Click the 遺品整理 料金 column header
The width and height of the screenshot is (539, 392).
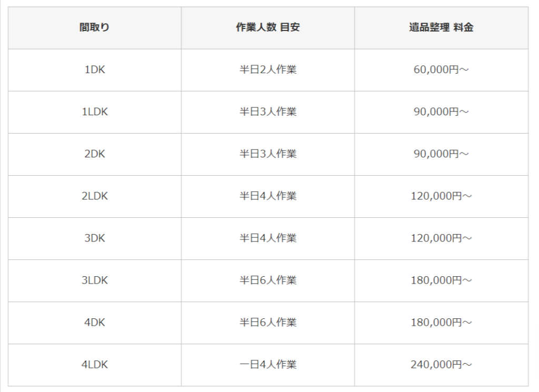441,28
